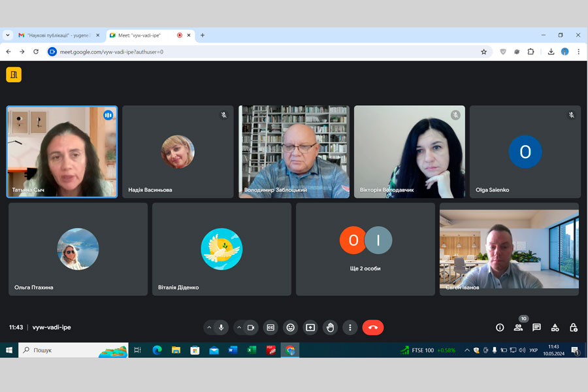Open Excel from the taskbar
Screen dimensions: 588x392
pos(252,350)
